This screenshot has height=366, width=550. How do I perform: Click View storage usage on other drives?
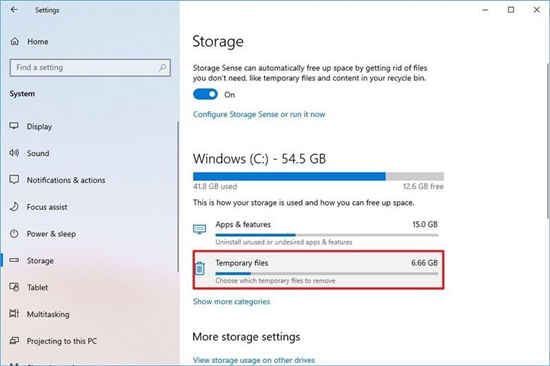point(254,360)
